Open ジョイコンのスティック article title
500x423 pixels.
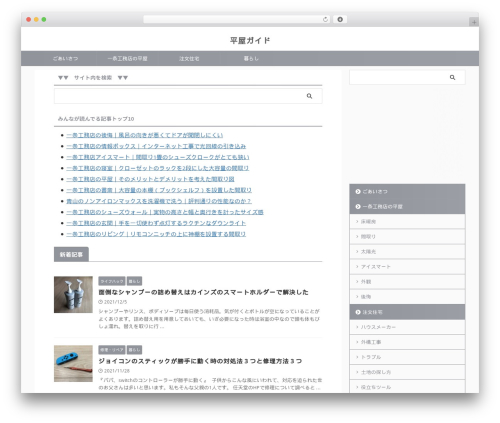(200, 361)
